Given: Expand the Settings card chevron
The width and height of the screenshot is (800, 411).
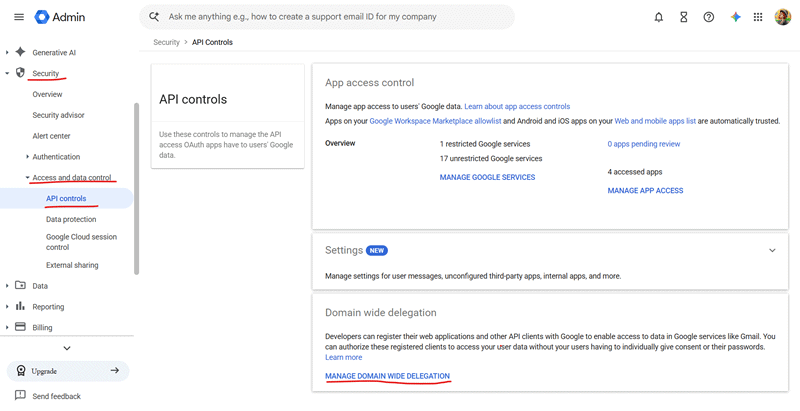Looking at the screenshot, I should pos(772,250).
